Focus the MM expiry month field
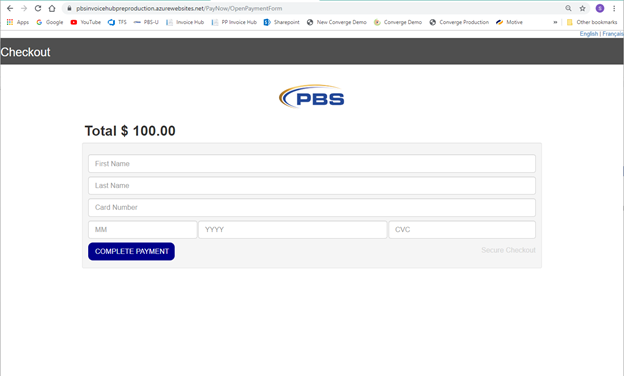Viewport: 624px width, 376px height. [142, 230]
